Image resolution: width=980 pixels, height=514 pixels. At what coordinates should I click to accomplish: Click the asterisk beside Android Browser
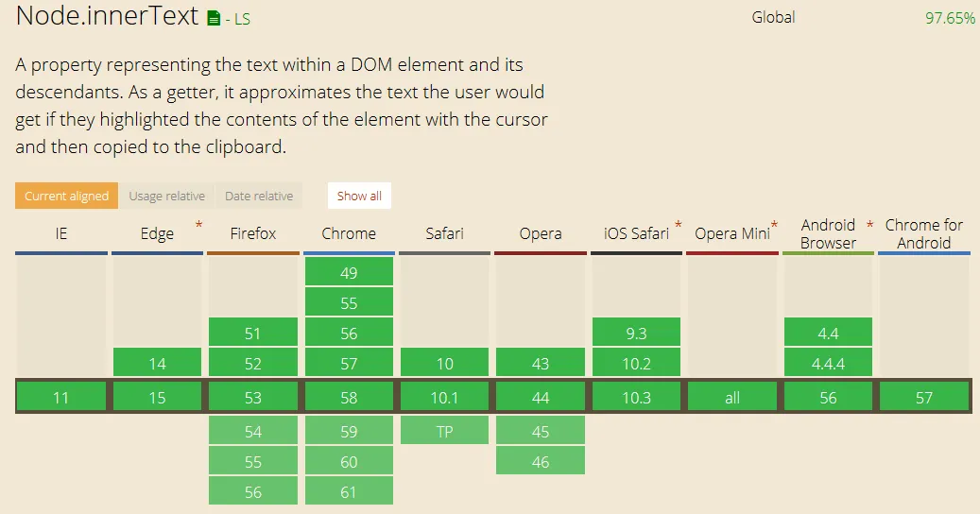(869, 226)
